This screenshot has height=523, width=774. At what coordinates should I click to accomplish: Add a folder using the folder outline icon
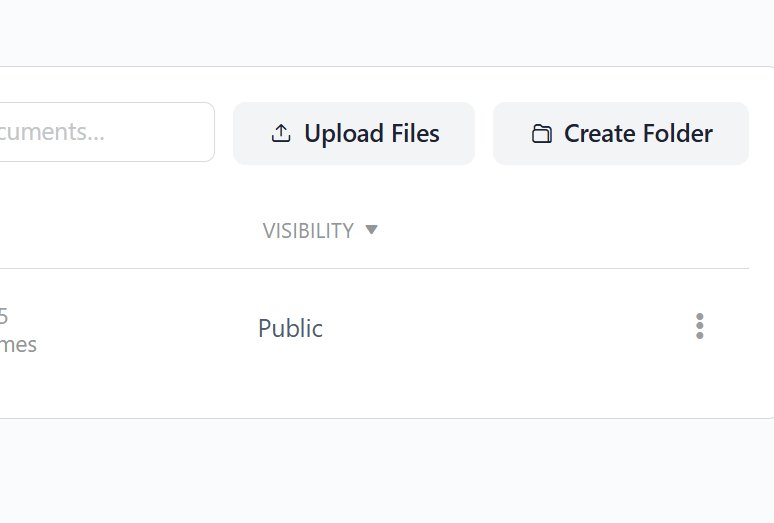pyautogui.click(x=541, y=134)
